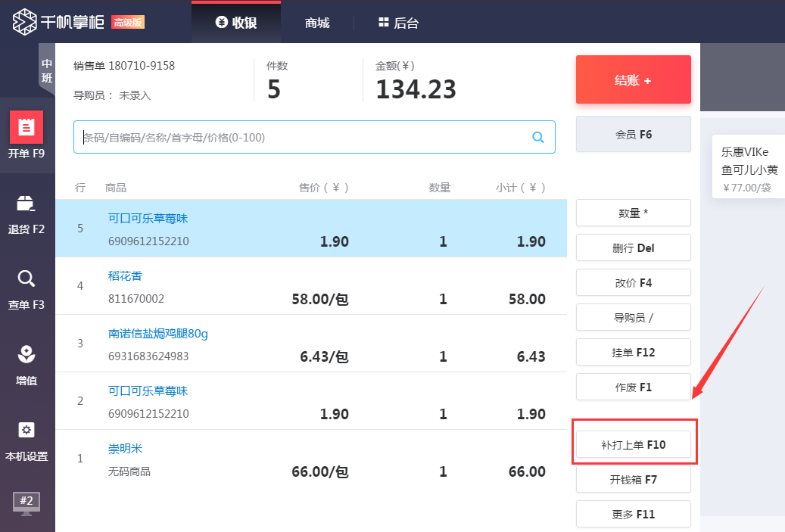Image resolution: width=785 pixels, height=532 pixels.
Task: Click the search magnifier icon
Action: point(538,137)
